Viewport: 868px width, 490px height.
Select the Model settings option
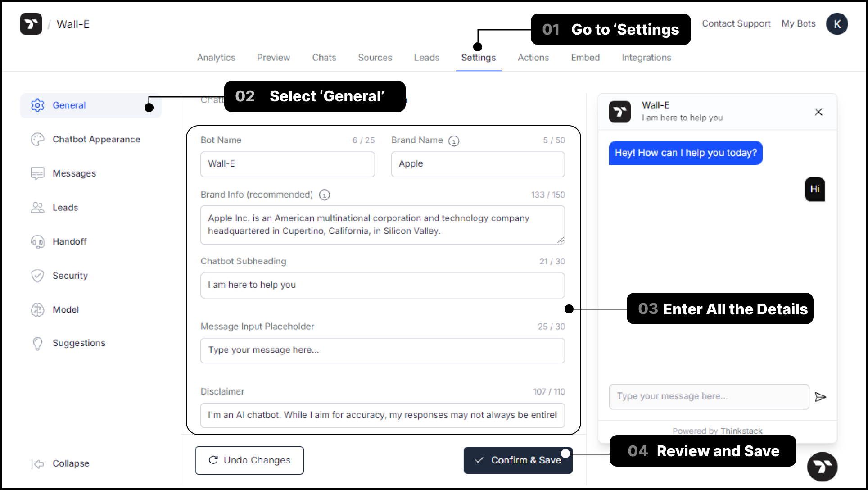coord(65,309)
